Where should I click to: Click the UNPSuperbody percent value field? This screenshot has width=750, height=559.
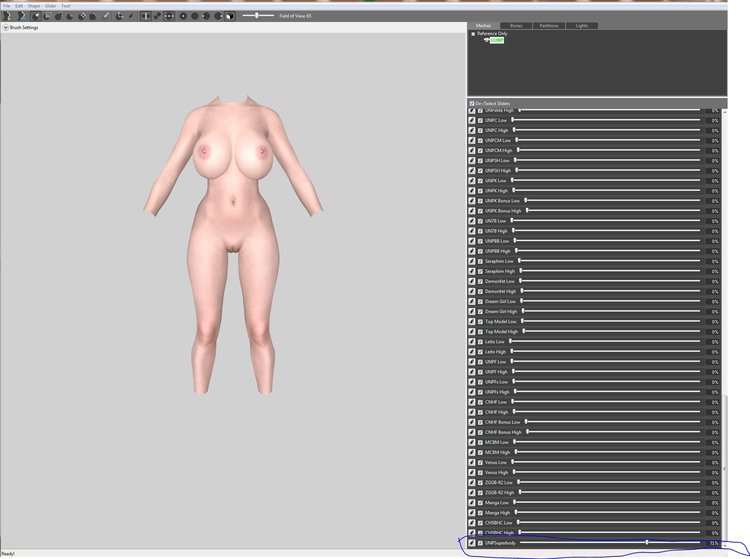(714, 543)
